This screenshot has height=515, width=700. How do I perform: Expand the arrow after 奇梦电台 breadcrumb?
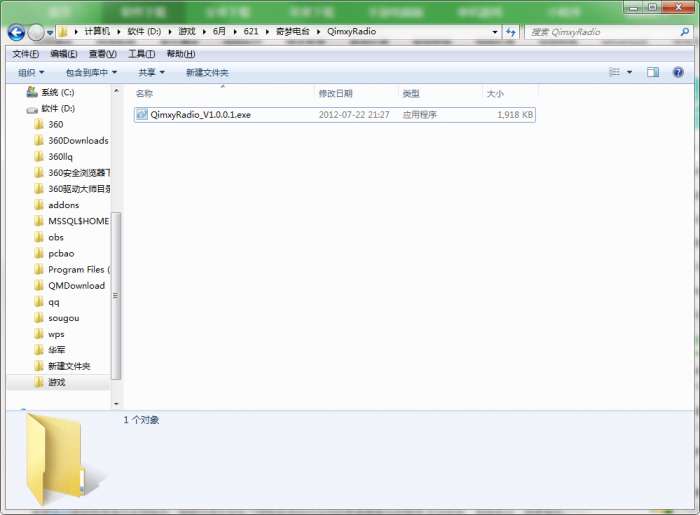(318, 32)
